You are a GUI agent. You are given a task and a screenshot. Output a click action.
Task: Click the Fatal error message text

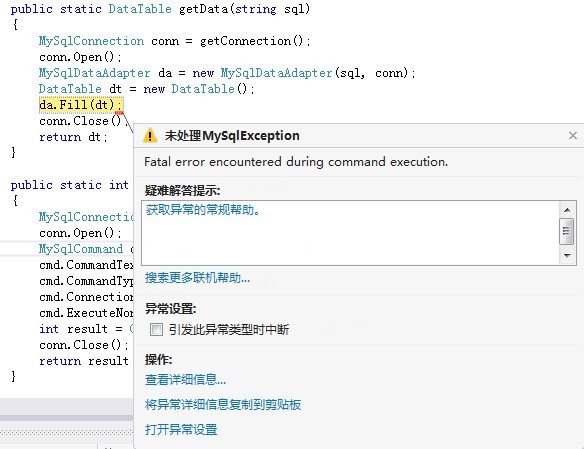[296, 162]
